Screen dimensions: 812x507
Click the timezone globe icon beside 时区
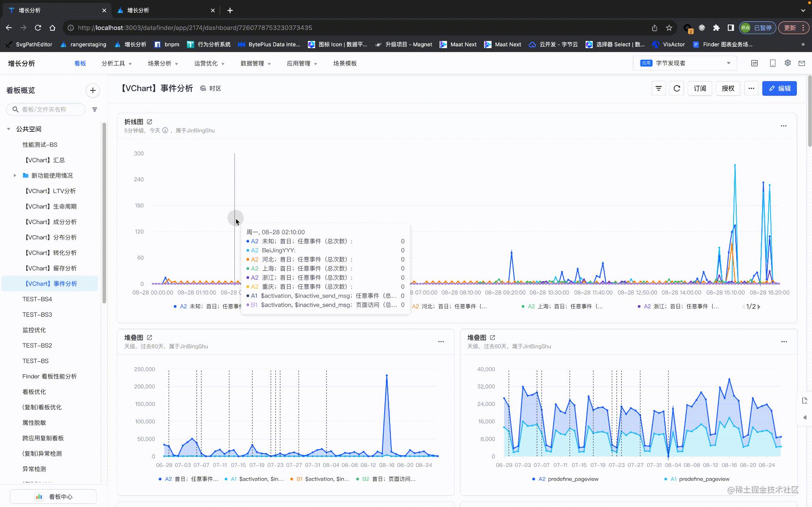point(203,88)
